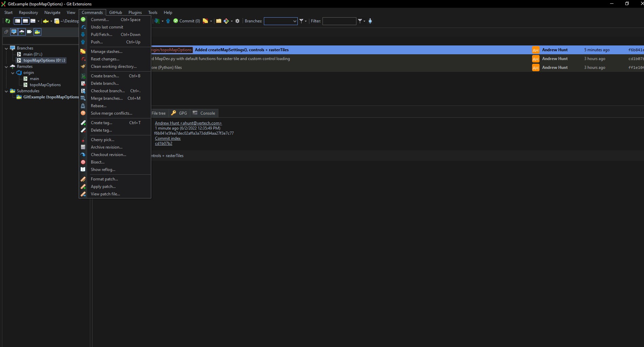This screenshot has width=644, height=347.
Task: Click the Refresh repository toolbar icon
Action: coord(7,21)
